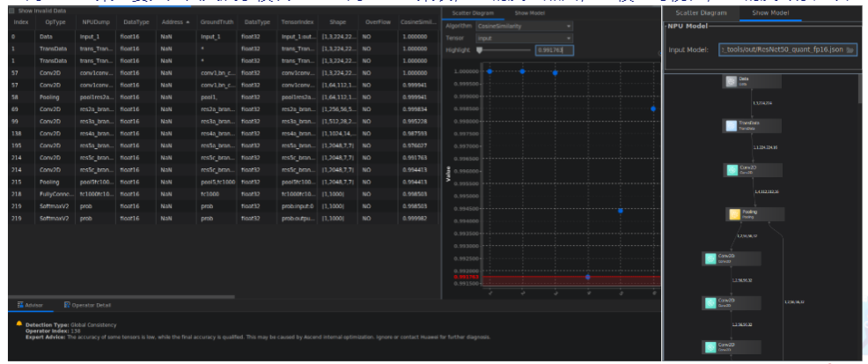Viewport: 868px width, 364px height.
Task: Select the row with Index 69
Action: coord(223,109)
